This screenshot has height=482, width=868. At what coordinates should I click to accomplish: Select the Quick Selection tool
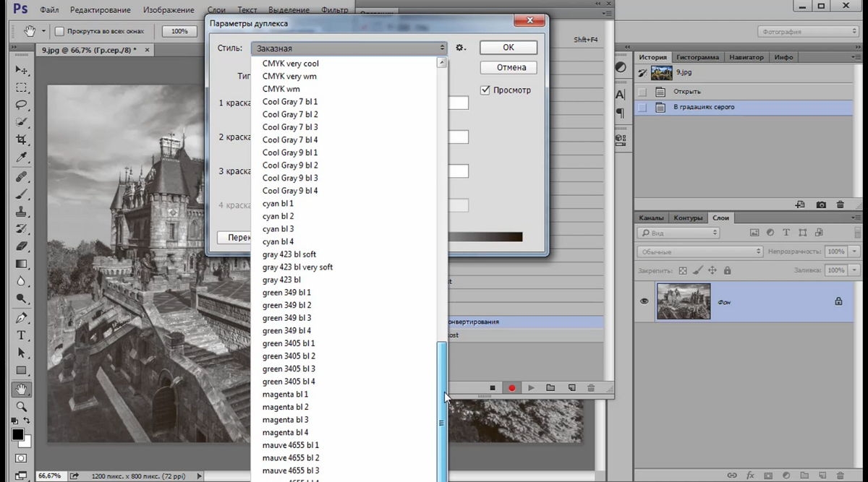[22, 122]
